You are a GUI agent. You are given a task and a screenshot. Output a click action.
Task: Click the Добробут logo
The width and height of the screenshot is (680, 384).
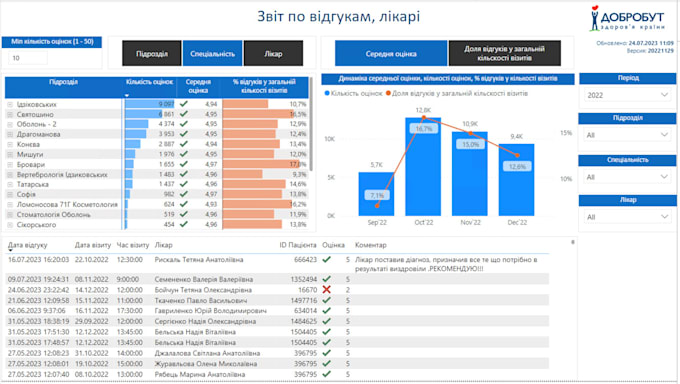tap(627, 18)
